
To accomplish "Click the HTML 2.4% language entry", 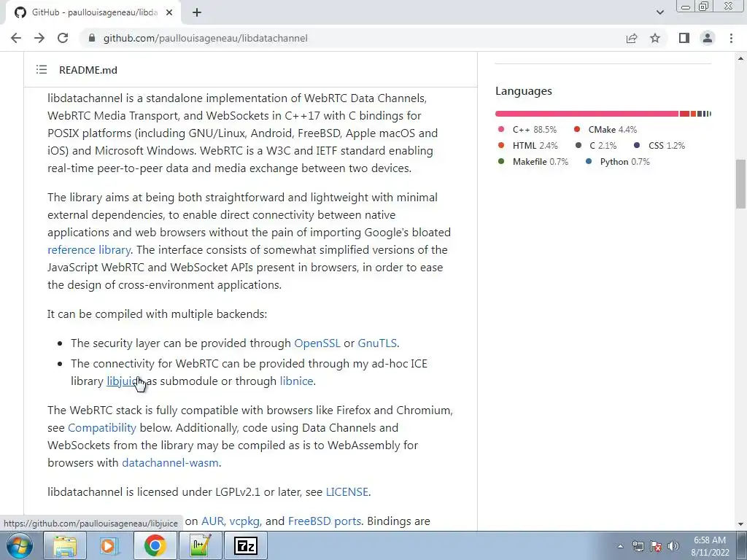I will [x=527, y=146].
